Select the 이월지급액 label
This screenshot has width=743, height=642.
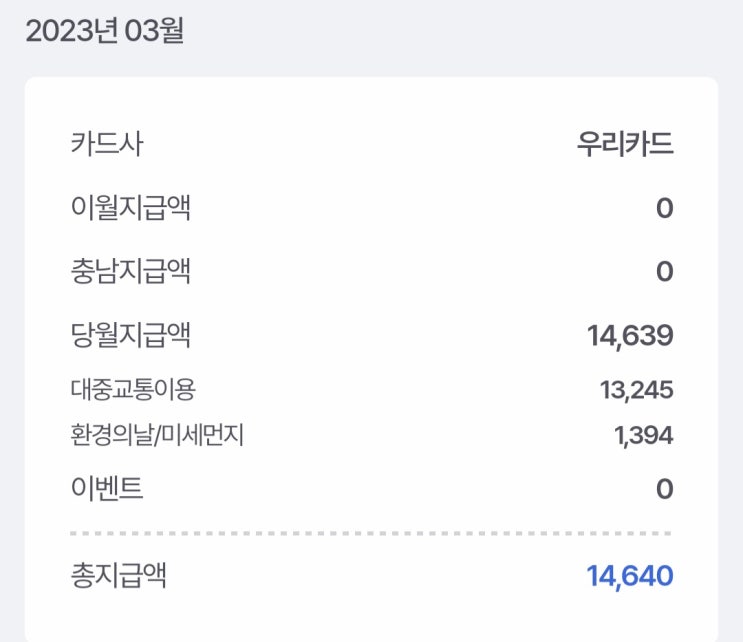tap(131, 208)
